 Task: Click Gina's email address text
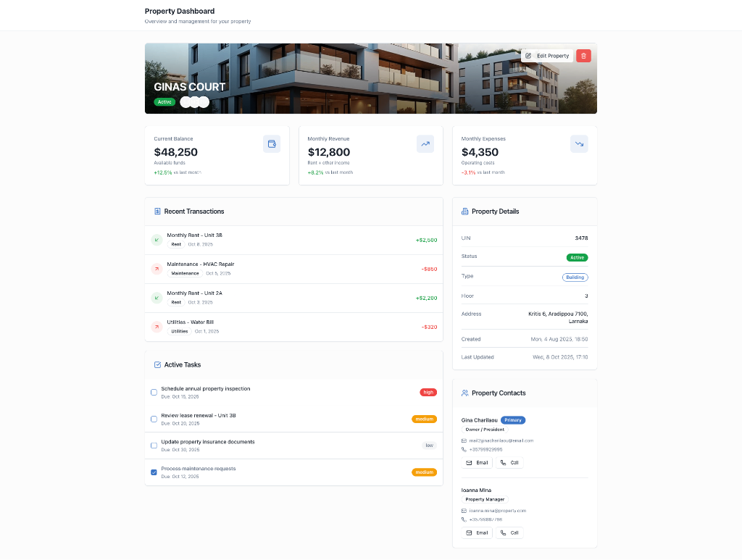point(501,440)
